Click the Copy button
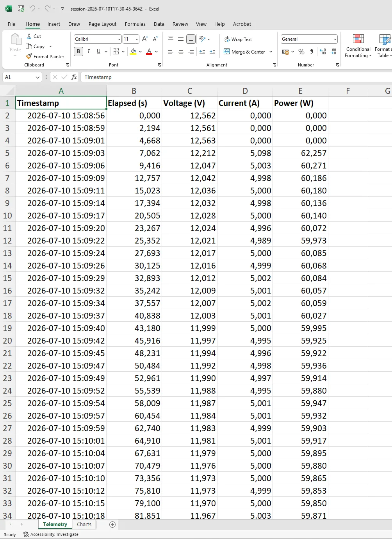Viewport: 392px width, 539px height. [36, 46]
